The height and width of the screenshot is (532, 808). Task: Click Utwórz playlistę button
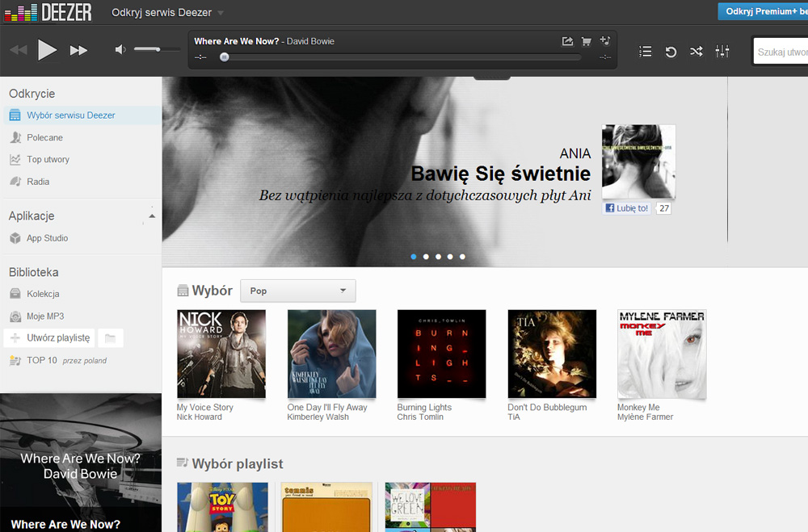coord(49,337)
